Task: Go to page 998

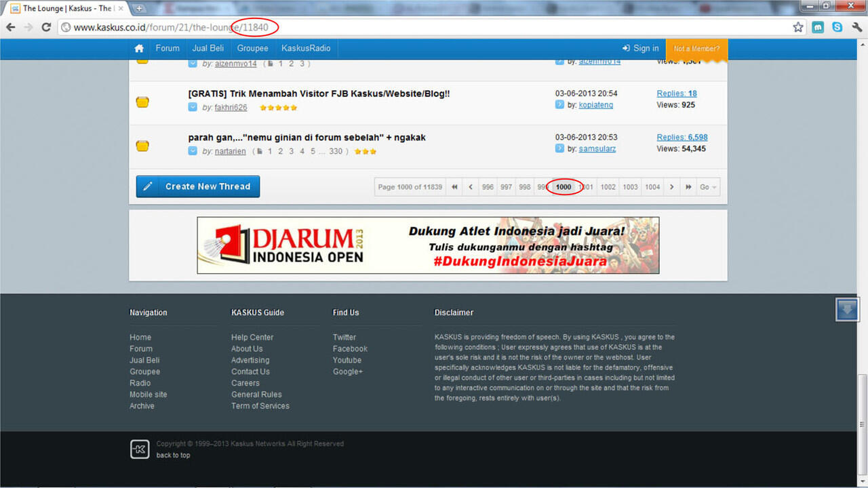Action: click(524, 187)
